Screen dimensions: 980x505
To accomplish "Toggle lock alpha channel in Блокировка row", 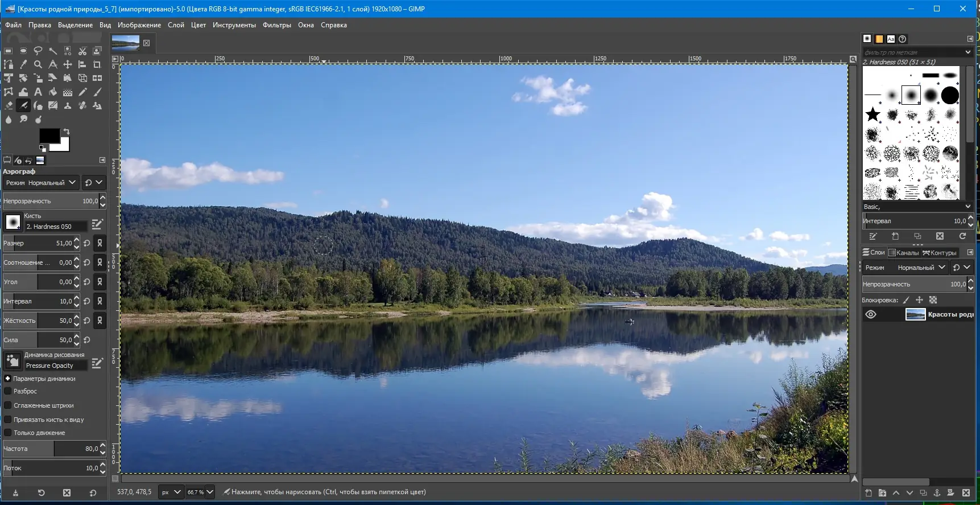I will (933, 300).
